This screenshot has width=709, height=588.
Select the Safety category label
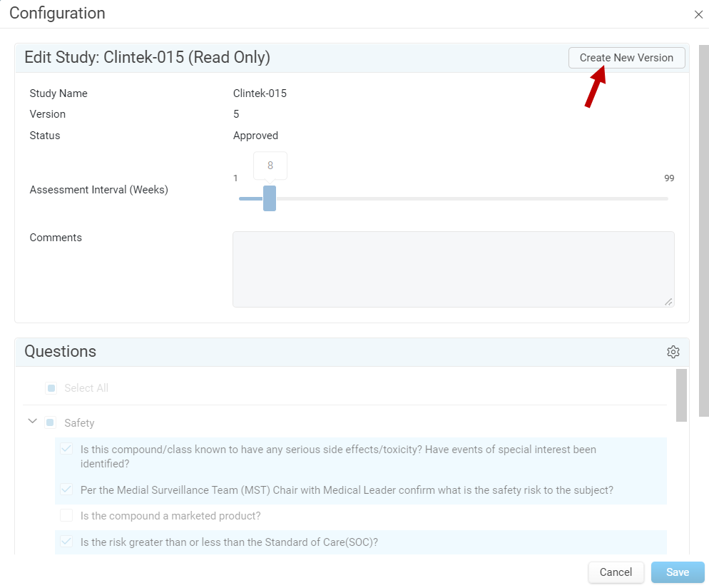point(79,423)
